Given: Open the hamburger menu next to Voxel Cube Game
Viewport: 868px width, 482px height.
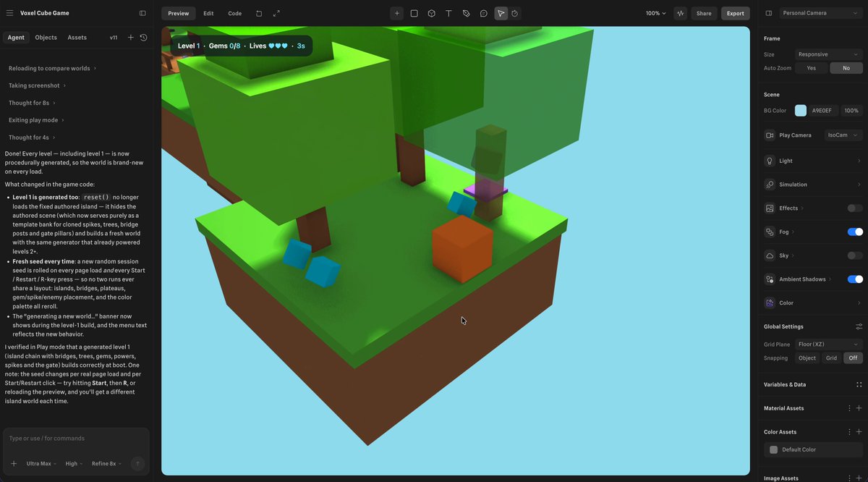Looking at the screenshot, I should [x=9, y=13].
